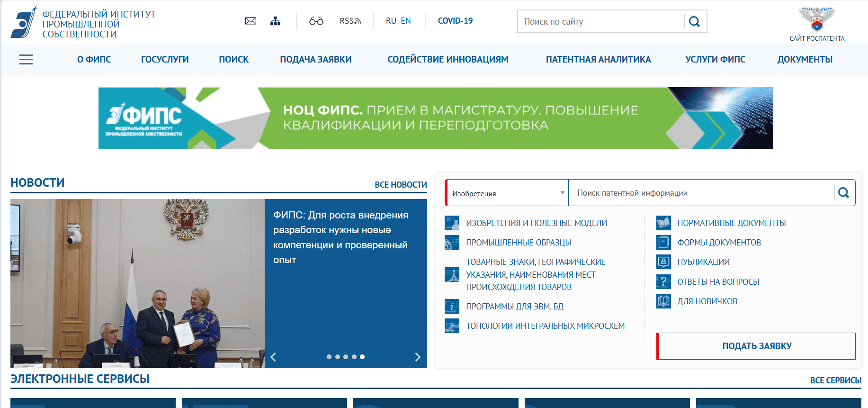Open the ВСЕ НОВОСТИ link
The height and width of the screenshot is (408, 868).
point(401,185)
